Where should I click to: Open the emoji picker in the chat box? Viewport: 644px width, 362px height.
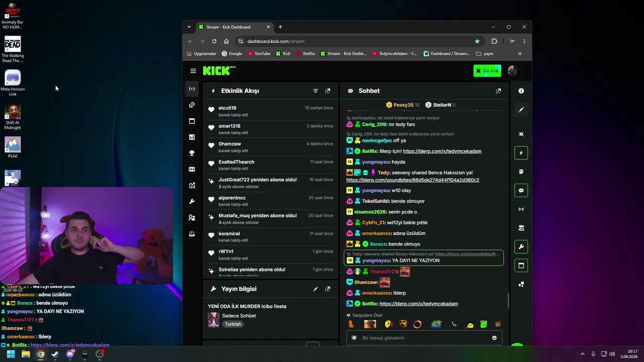[494, 338]
